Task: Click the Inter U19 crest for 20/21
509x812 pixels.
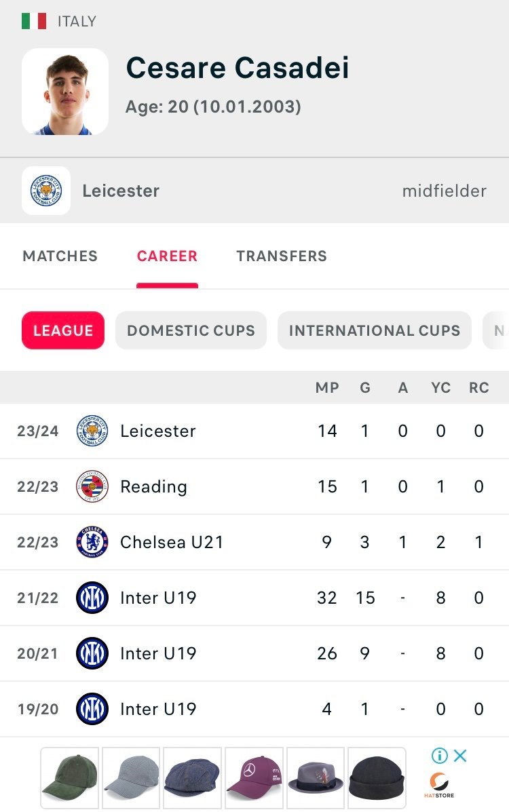Action: coord(92,653)
